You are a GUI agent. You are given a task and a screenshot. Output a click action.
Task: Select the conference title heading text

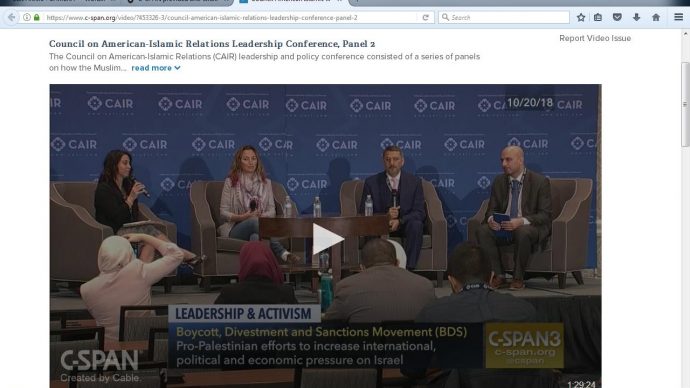(212, 44)
